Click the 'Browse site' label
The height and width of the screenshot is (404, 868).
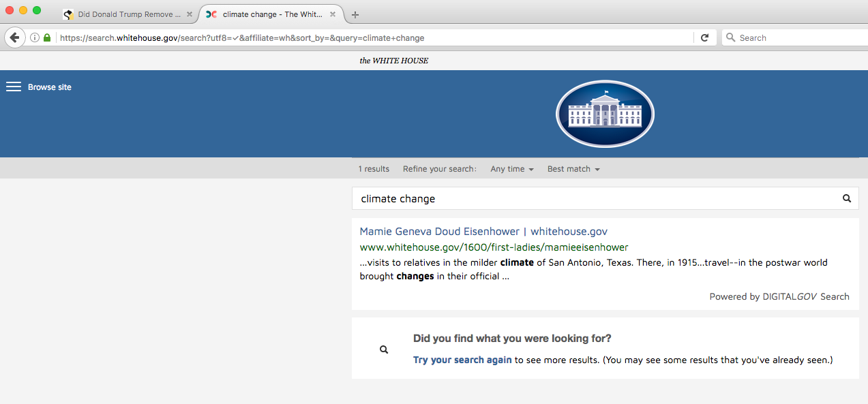tap(50, 87)
